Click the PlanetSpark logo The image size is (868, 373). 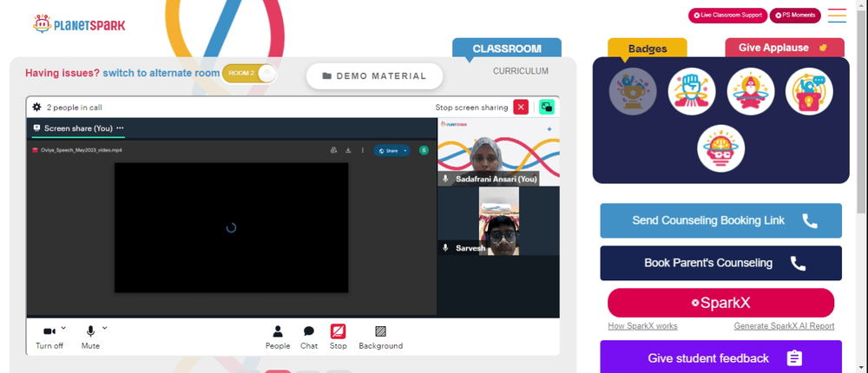coord(79,23)
